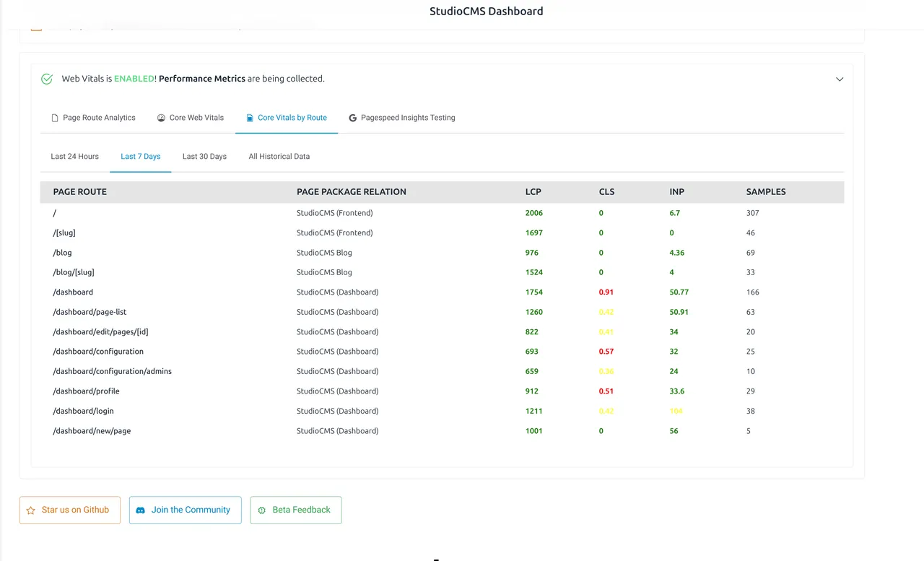Click LCP value 1754
The height and width of the screenshot is (561, 924).
click(534, 292)
